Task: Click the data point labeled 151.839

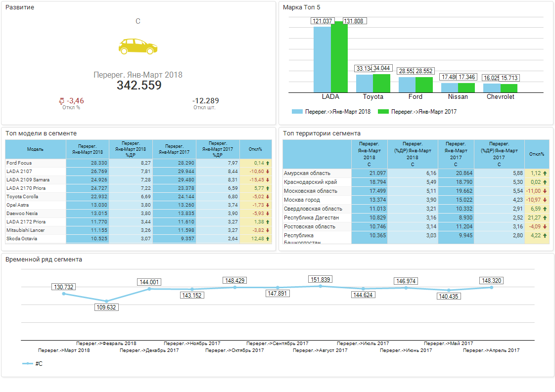Action: pos(321,286)
